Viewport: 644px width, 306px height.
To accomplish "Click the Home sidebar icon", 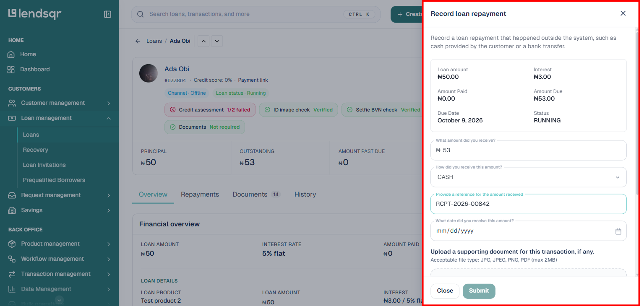I will click(11, 54).
